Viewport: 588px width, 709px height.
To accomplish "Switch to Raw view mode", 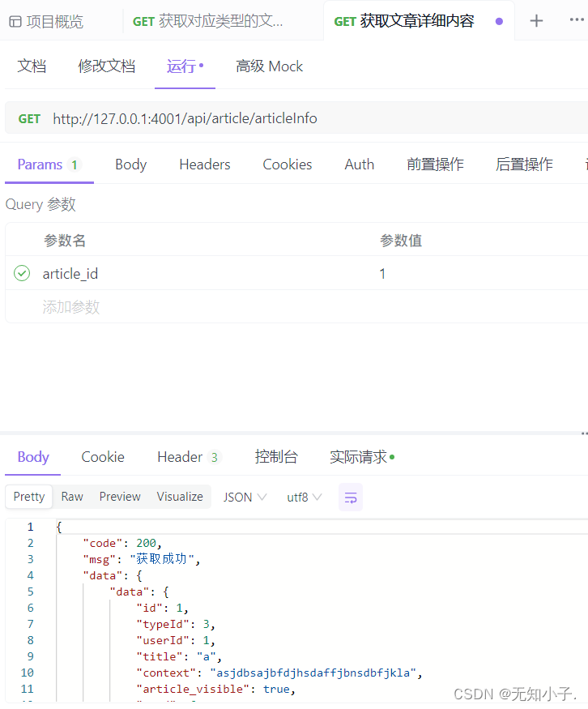I will click(x=72, y=497).
